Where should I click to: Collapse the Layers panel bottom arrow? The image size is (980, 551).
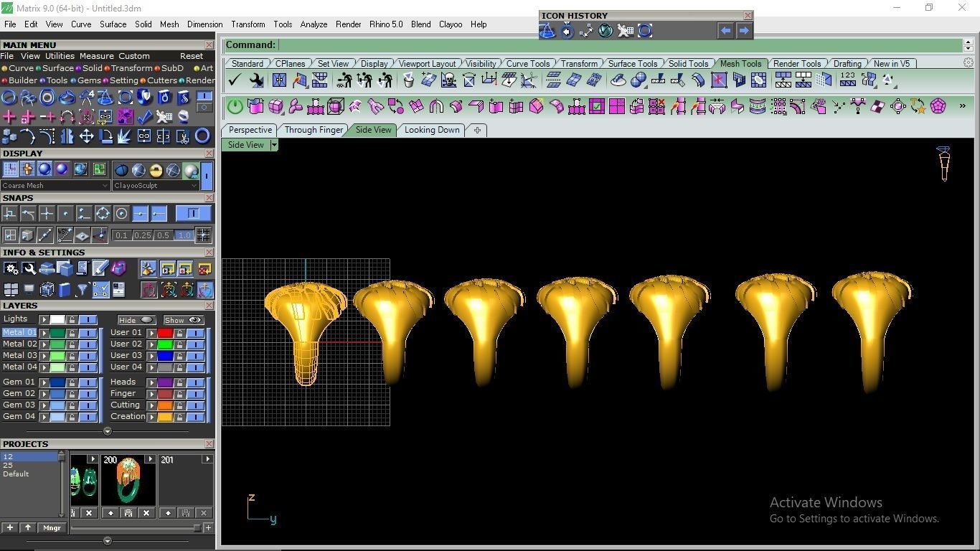[108, 431]
